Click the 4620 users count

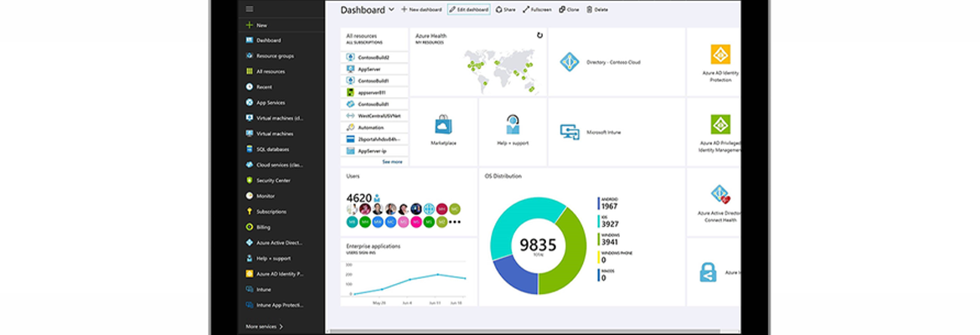[x=358, y=198]
